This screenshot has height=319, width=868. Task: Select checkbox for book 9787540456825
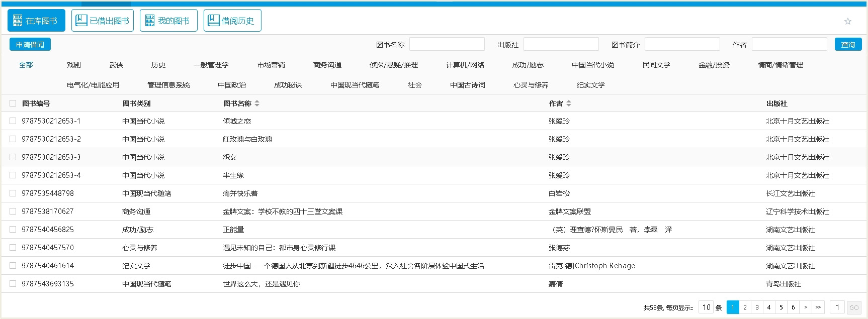coord(13,230)
